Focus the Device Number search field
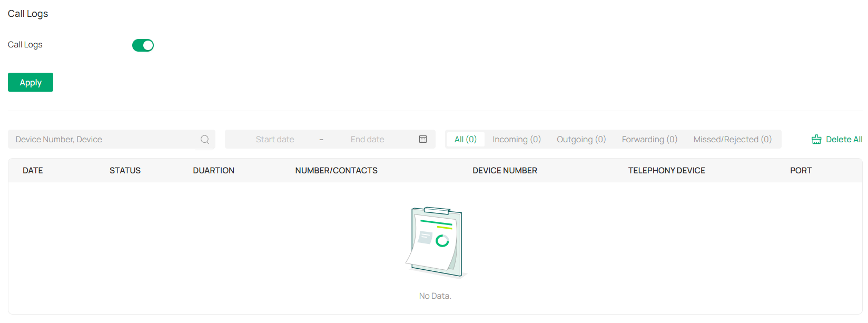 105,139
